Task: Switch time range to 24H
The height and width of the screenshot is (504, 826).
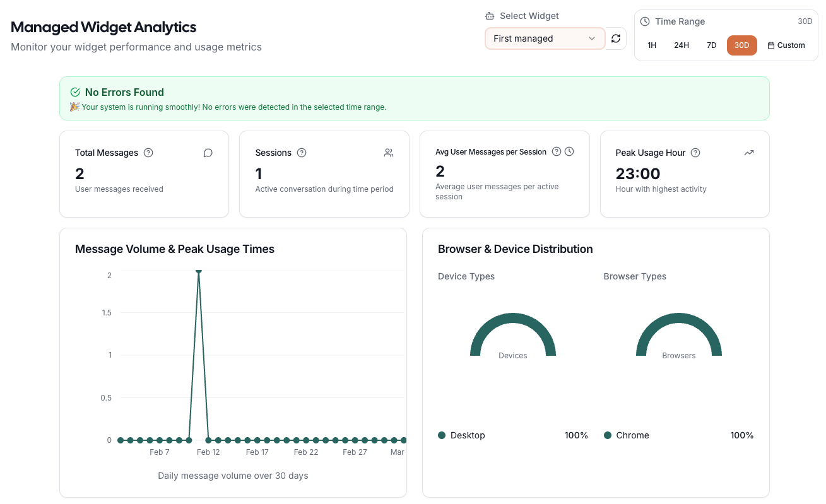Action: click(x=681, y=45)
